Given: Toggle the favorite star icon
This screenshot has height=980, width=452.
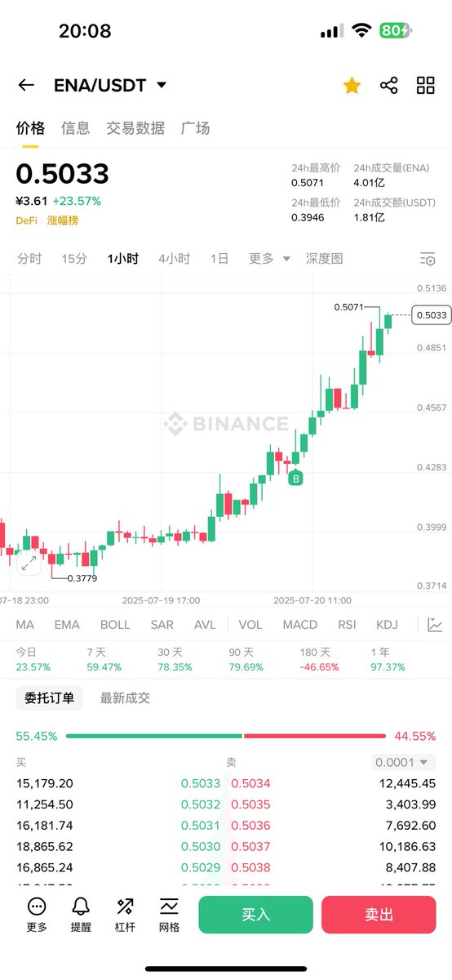Looking at the screenshot, I should (352, 85).
